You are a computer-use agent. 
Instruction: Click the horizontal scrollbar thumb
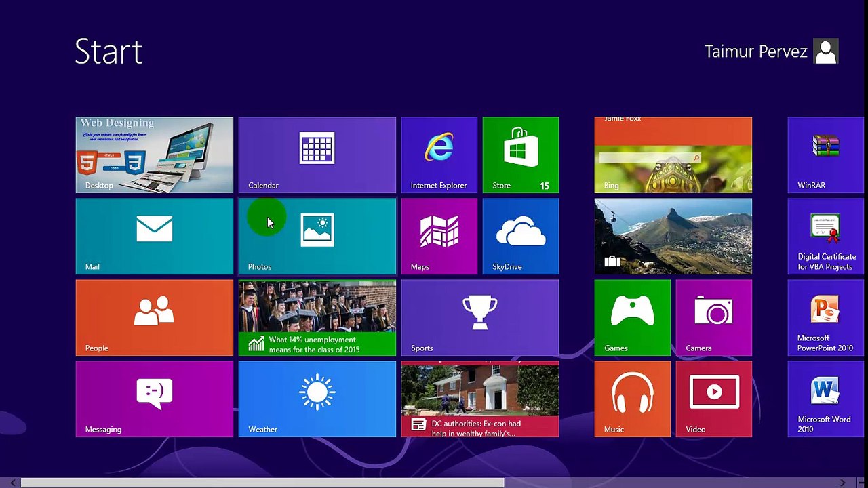click(x=262, y=483)
